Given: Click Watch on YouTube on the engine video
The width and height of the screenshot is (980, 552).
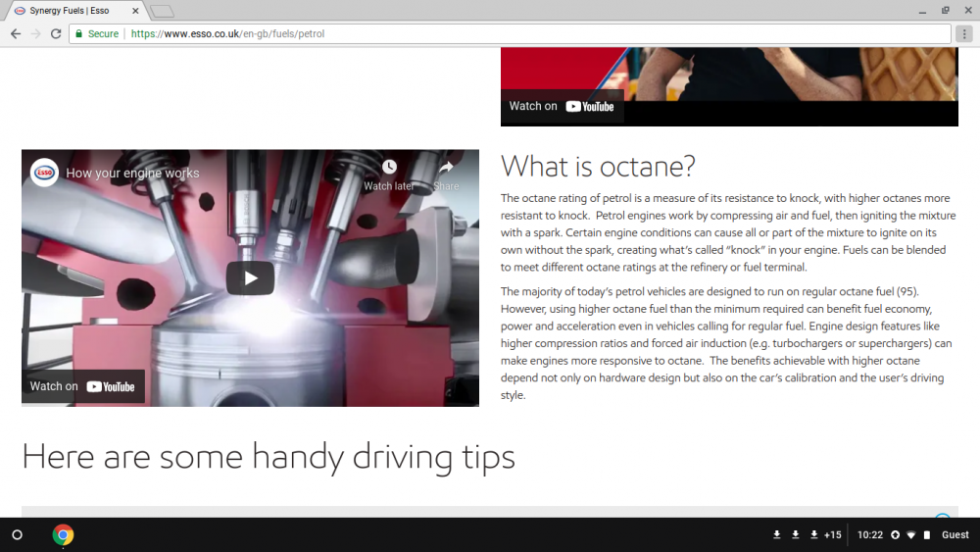Looking at the screenshot, I should click(x=82, y=386).
